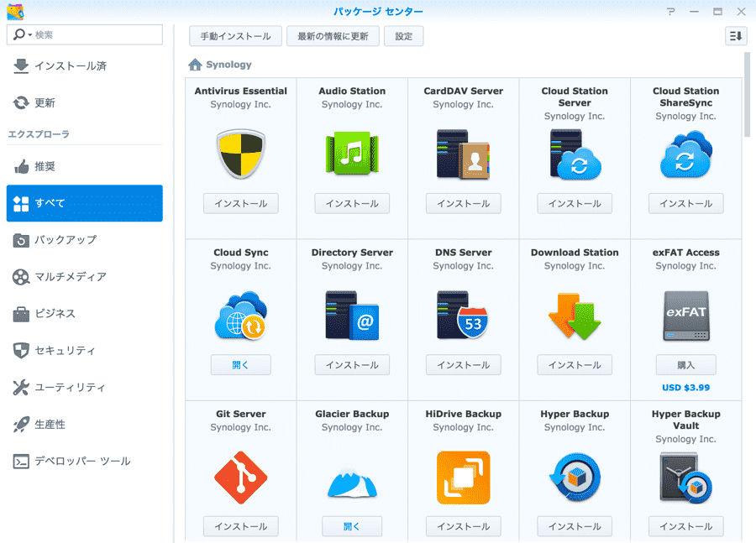Install Antivirus Essential
The image size is (756, 543).
click(x=240, y=203)
